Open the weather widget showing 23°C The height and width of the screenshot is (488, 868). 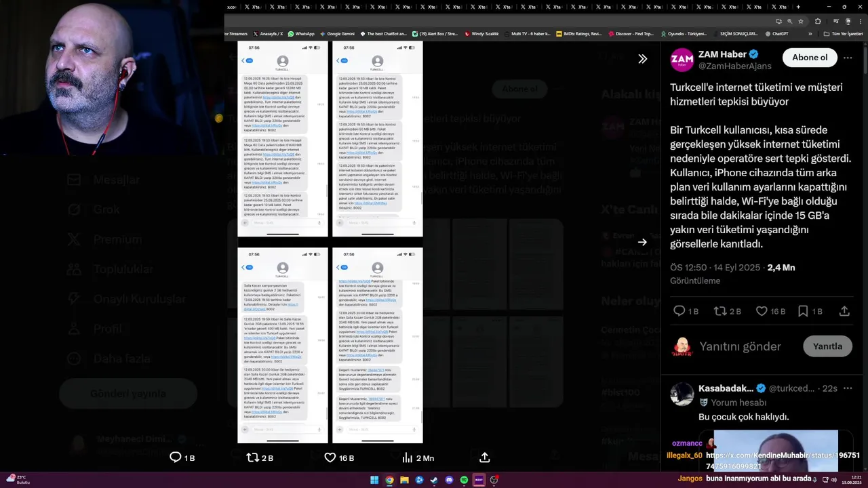(18, 480)
